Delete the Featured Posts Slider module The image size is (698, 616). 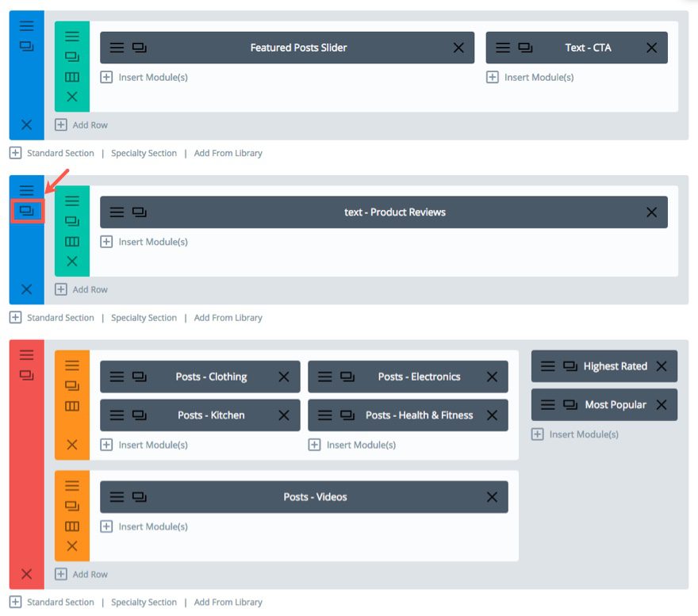coord(458,48)
